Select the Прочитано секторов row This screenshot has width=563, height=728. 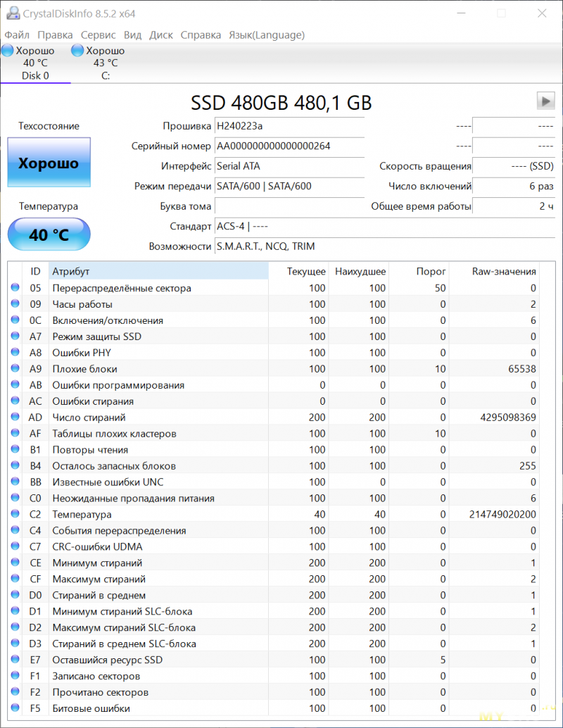pyautogui.click(x=274, y=692)
